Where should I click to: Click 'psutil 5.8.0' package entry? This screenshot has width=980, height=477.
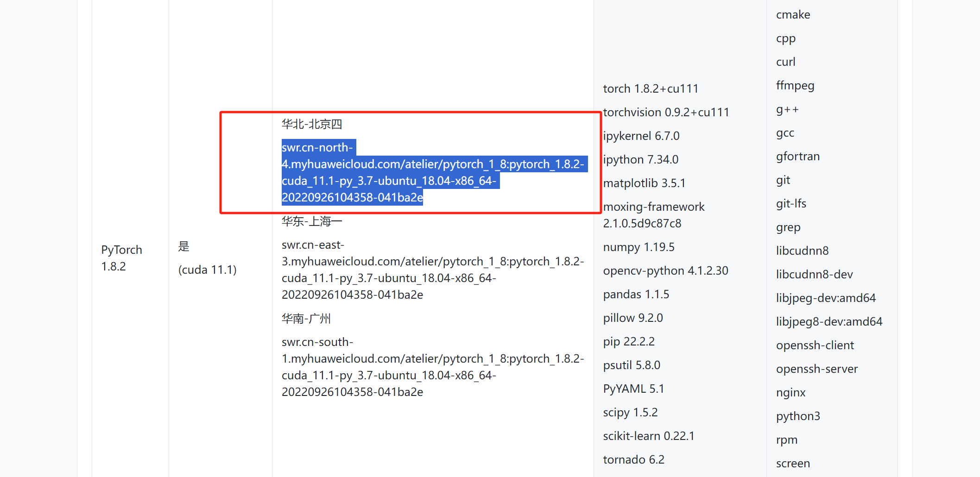[x=632, y=365]
